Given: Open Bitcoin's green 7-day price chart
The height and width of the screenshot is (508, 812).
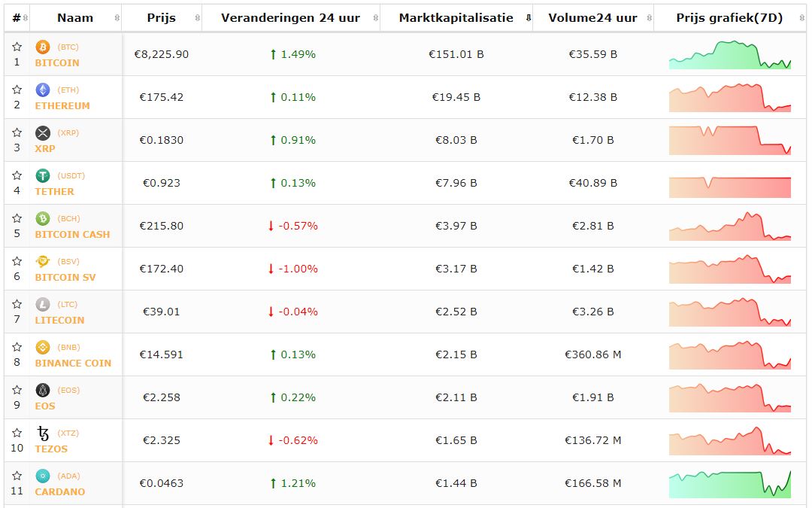Looking at the screenshot, I should click(x=729, y=55).
